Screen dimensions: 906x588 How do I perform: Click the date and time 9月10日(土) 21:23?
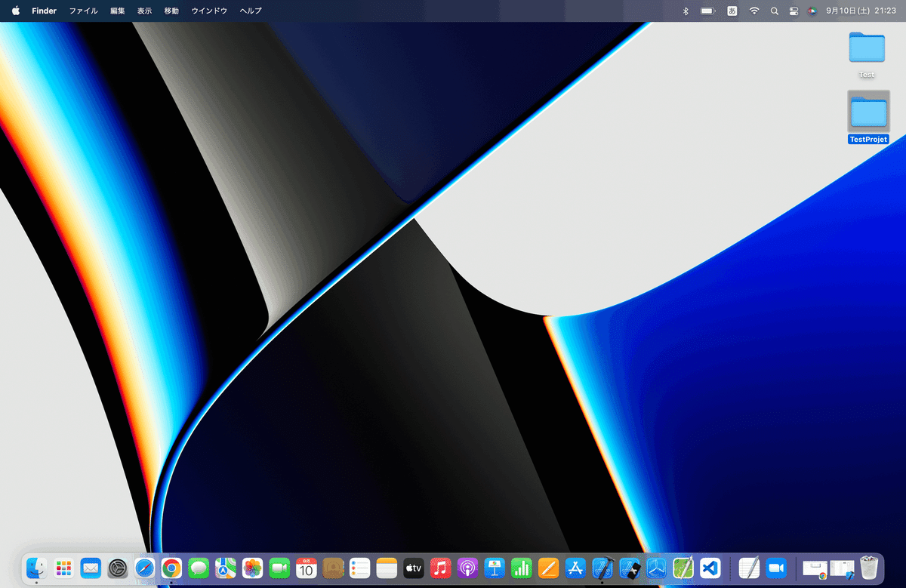pyautogui.click(x=861, y=11)
